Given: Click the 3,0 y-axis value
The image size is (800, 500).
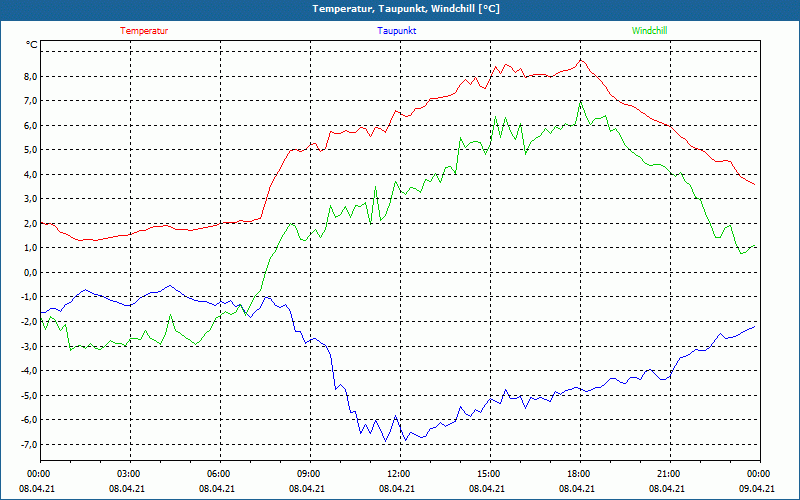Looking at the screenshot, I should tap(31, 199).
